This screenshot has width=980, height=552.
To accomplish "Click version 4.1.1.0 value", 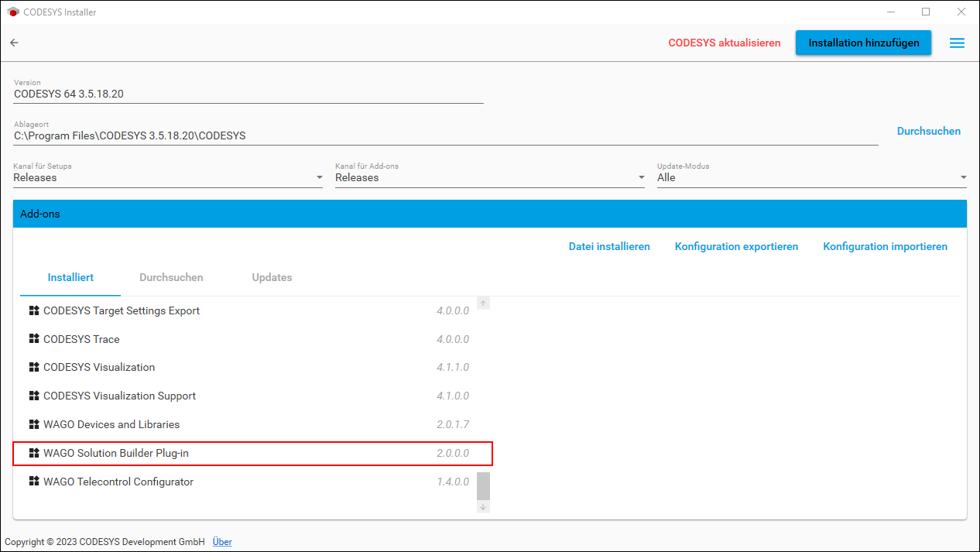I will click(x=453, y=367).
